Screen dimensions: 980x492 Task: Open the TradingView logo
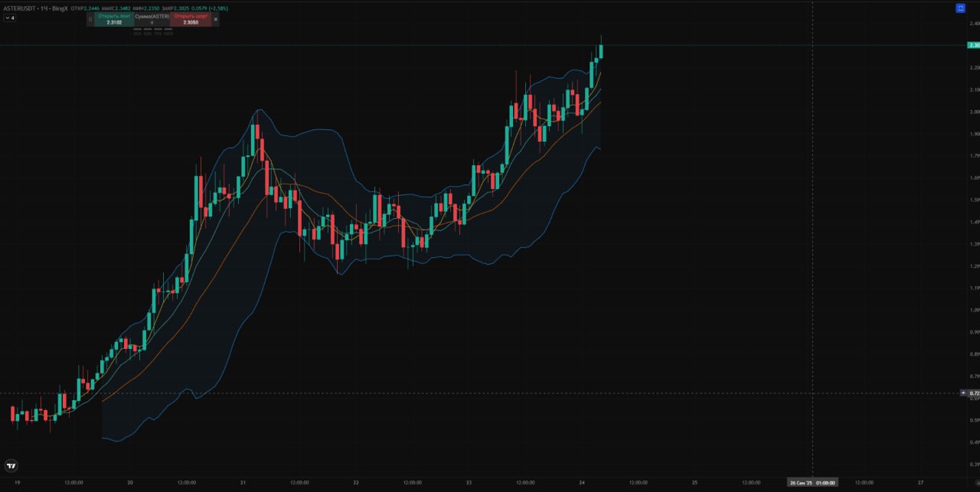(x=11, y=465)
